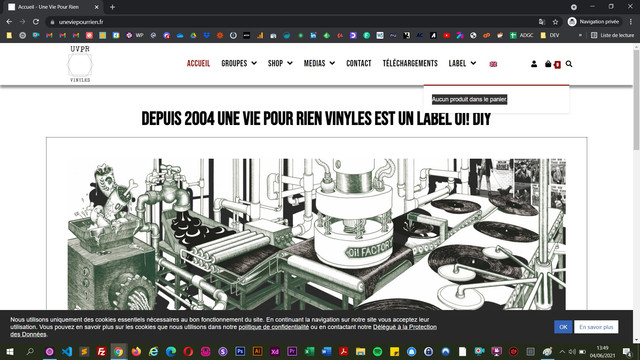Screen dimensions: 640x360
Task: Click the UVPR Vinyles logo
Action: click(x=80, y=64)
